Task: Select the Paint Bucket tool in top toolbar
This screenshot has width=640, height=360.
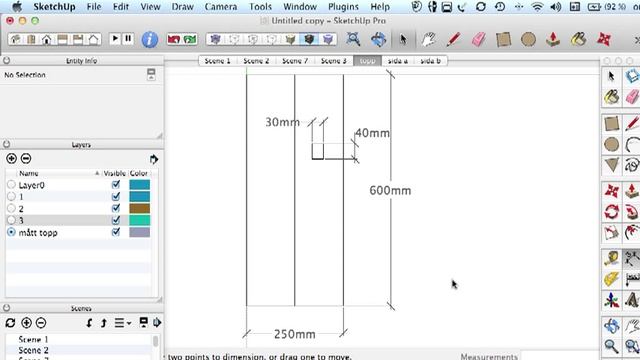Action: coord(578,39)
